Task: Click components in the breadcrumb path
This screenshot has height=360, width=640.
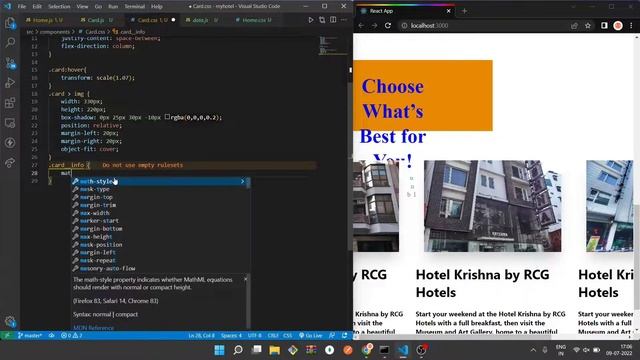Action: tap(55, 31)
